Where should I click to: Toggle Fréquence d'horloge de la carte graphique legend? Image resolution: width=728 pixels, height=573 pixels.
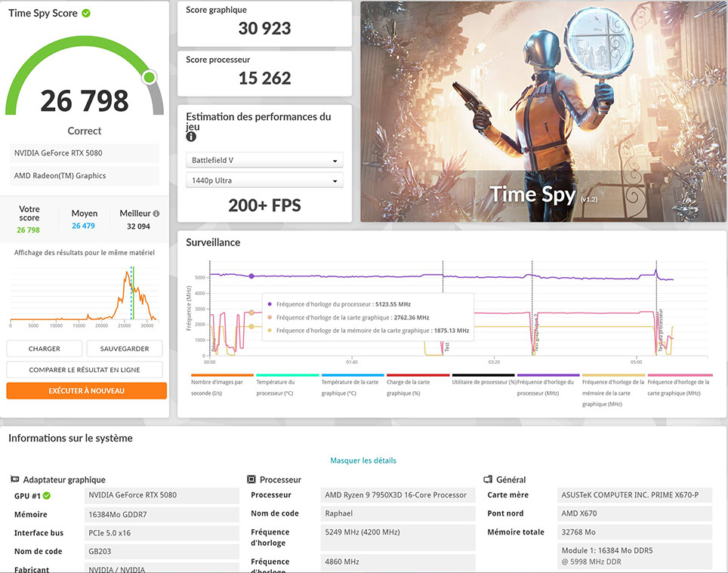click(x=679, y=386)
